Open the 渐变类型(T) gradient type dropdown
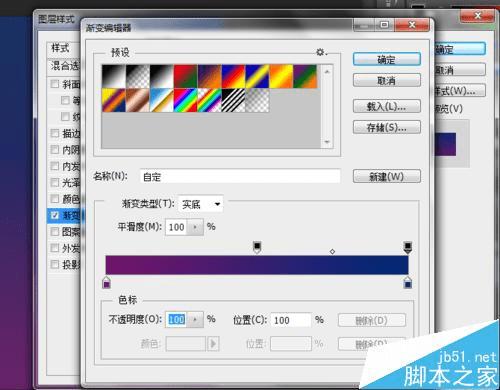The image size is (500, 390). pyautogui.click(x=201, y=204)
